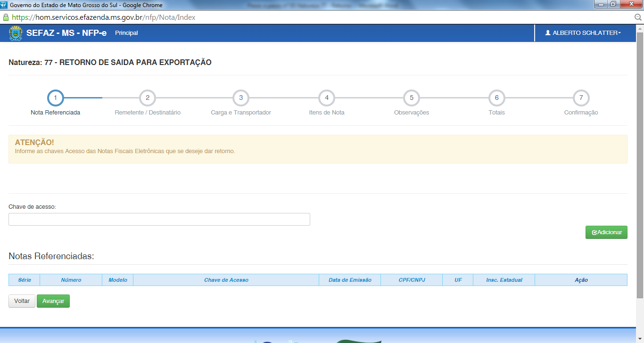Screen dimensions: 644x343
Task: Select step 6 circle Totais
Action: pos(496,98)
